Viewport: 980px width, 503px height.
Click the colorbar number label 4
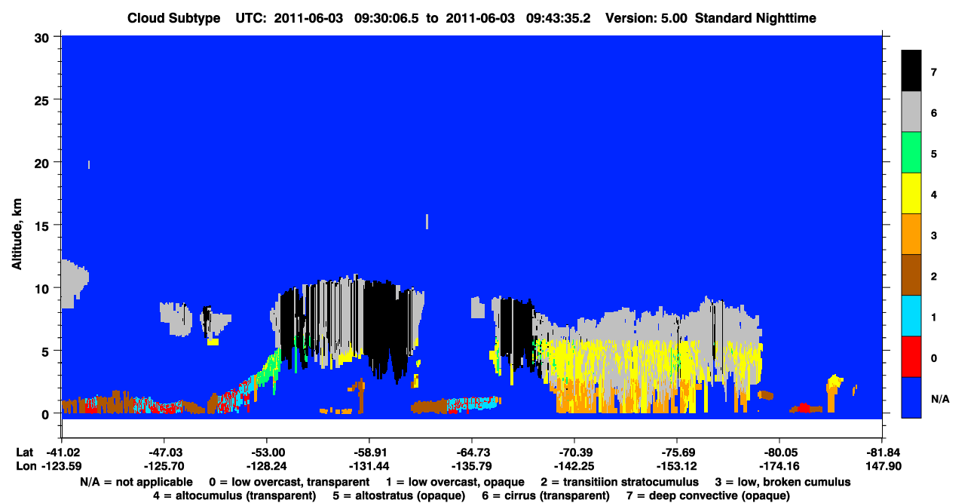point(934,195)
